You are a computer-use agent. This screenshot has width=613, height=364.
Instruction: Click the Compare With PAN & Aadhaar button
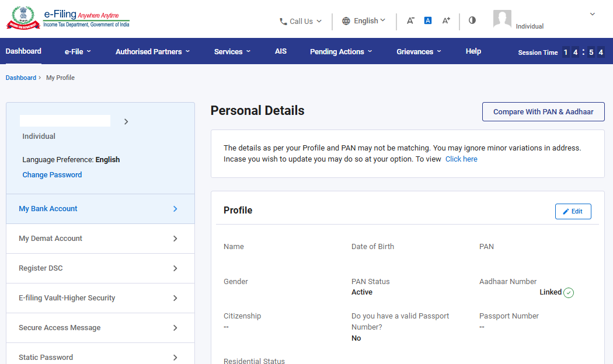pos(543,111)
